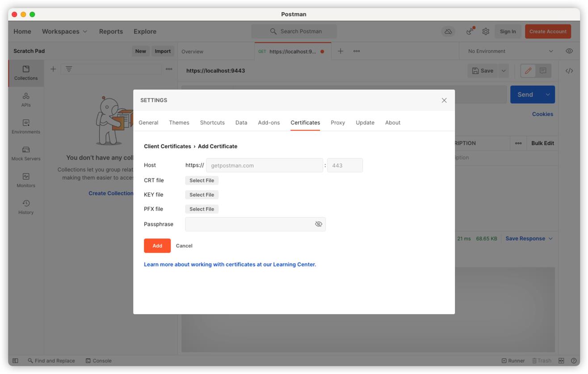588x374 pixels.
Task: Click the Search Postman box
Action: 294,31
